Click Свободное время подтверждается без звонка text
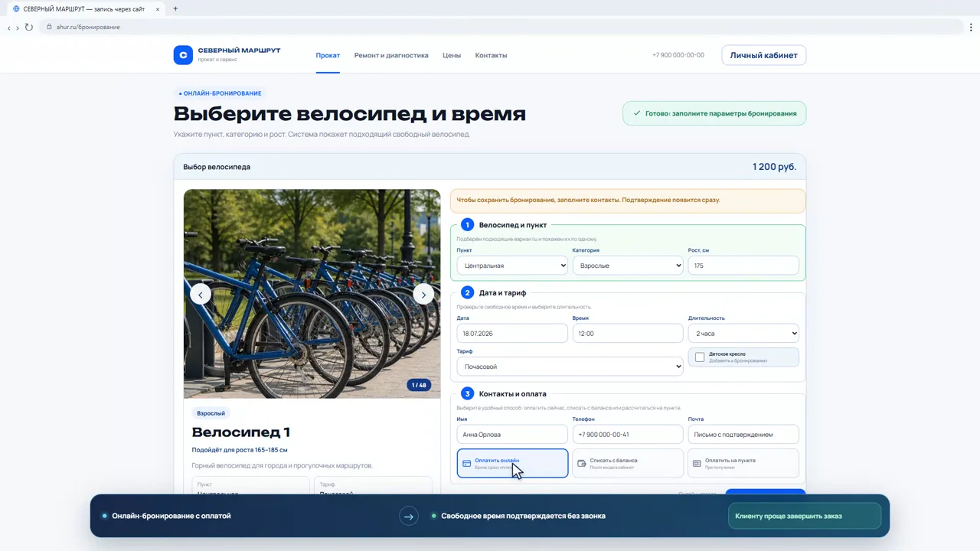 [x=524, y=516]
